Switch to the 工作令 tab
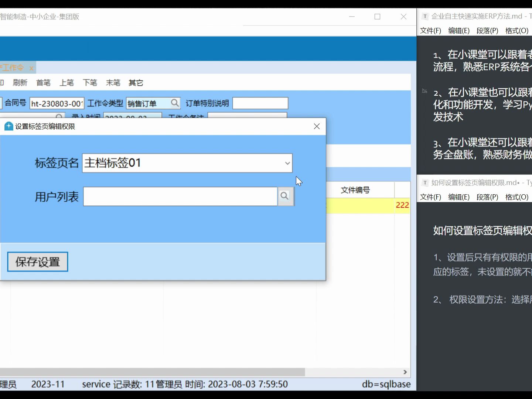Image resolution: width=532 pixels, height=399 pixels. click(x=13, y=67)
